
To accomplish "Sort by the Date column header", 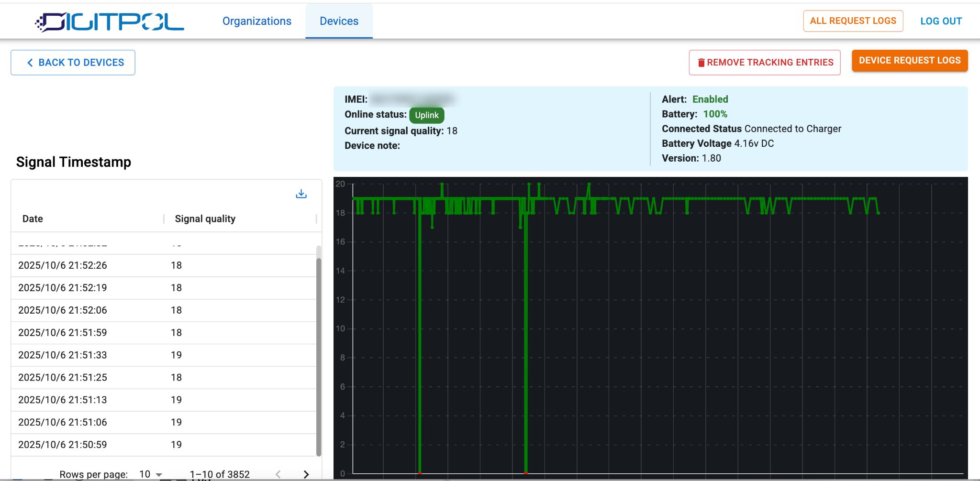I will click(33, 219).
